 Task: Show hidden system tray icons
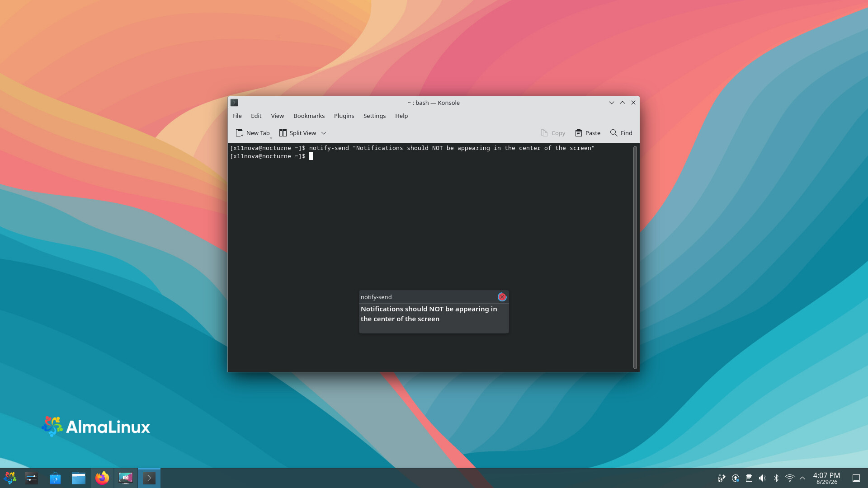click(x=802, y=478)
